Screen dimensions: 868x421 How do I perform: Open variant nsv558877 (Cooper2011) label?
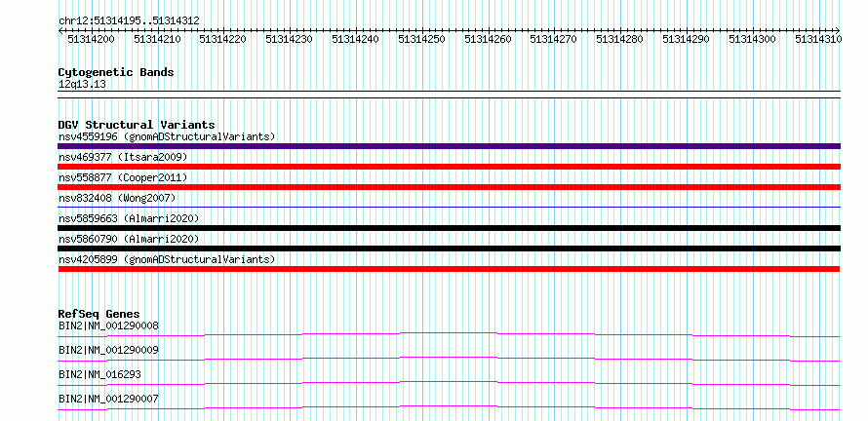pyautogui.click(x=123, y=177)
